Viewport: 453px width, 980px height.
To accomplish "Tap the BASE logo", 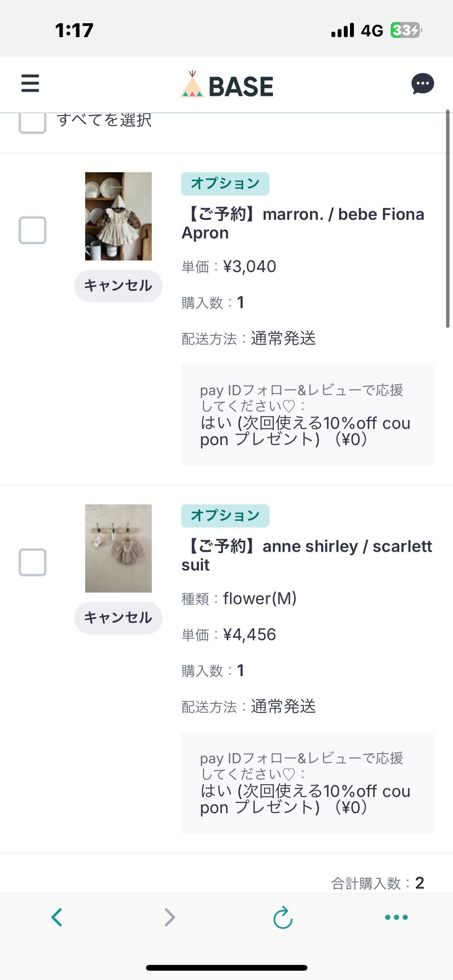I will [x=227, y=86].
